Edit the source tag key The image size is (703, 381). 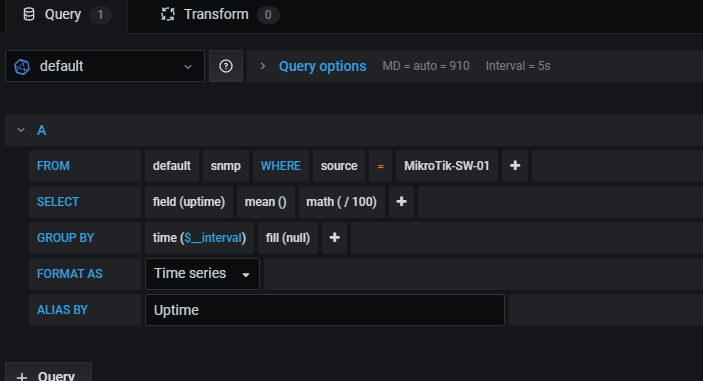click(x=339, y=166)
